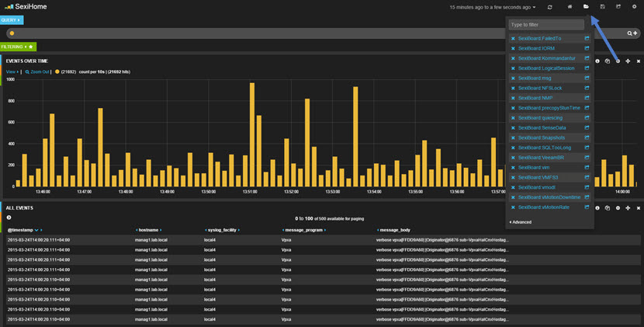Delete the SexiBoard:msg dashboard entry
The image size is (644, 327).
tap(513, 78)
